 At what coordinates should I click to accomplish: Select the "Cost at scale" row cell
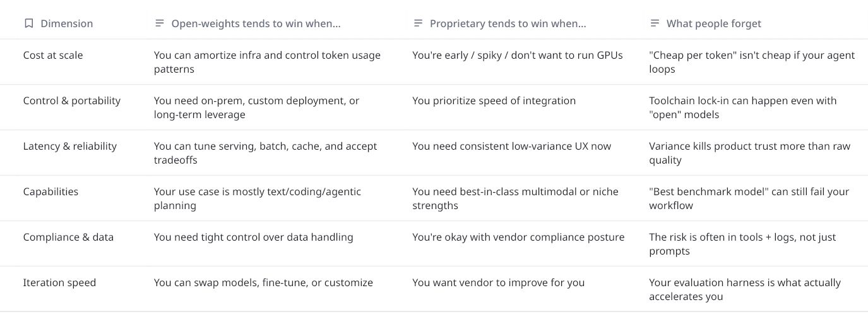[x=53, y=55]
